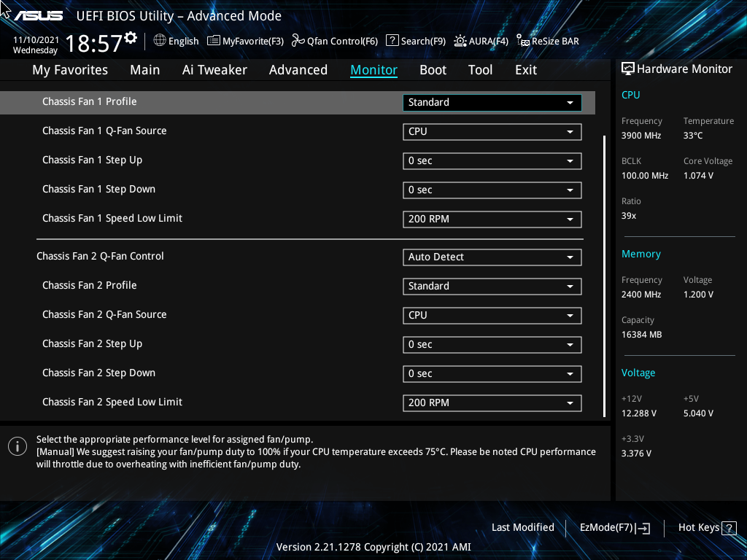Screen dimensions: 747x560
Task: Click Last Modified button
Action: (522, 528)
